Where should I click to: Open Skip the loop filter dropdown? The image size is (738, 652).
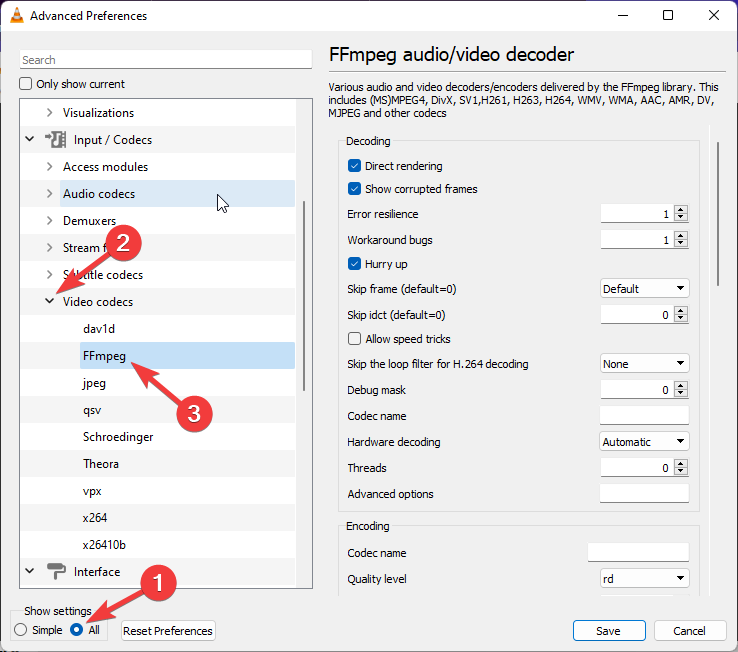tap(644, 364)
